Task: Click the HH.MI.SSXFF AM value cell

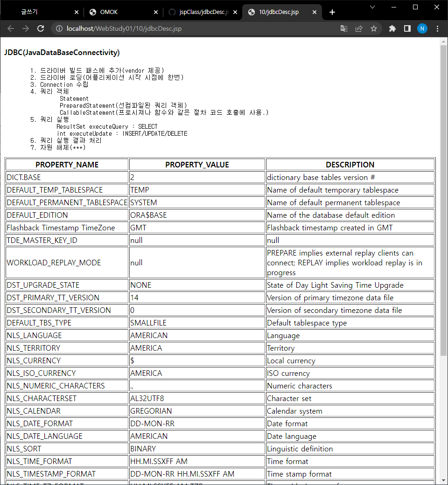Action: point(197,461)
